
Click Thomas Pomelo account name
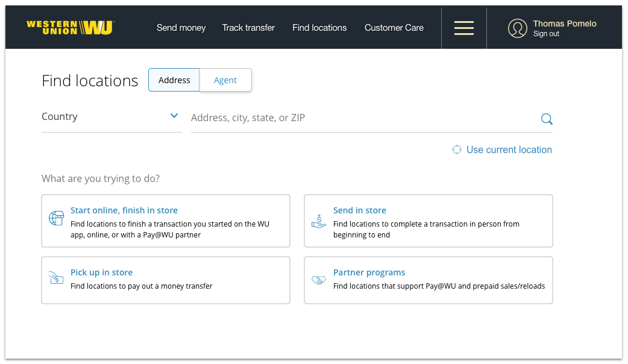pyautogui.click(x=565, y=24)
